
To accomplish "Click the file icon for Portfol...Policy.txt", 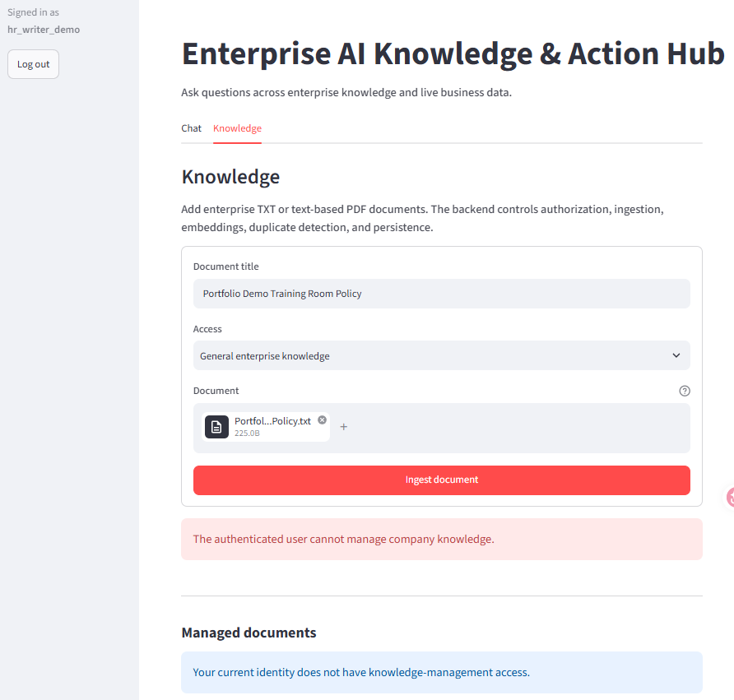I will tap(216, 427).
